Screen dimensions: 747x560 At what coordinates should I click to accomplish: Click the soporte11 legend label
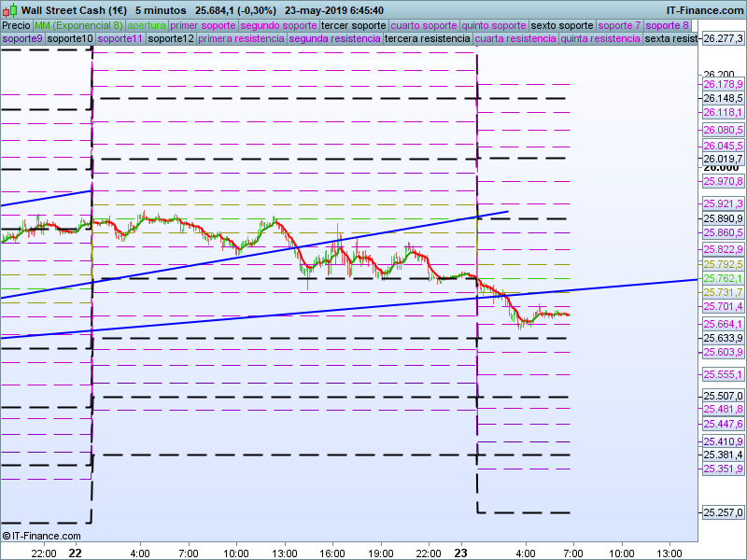click(x=120, y=38)
